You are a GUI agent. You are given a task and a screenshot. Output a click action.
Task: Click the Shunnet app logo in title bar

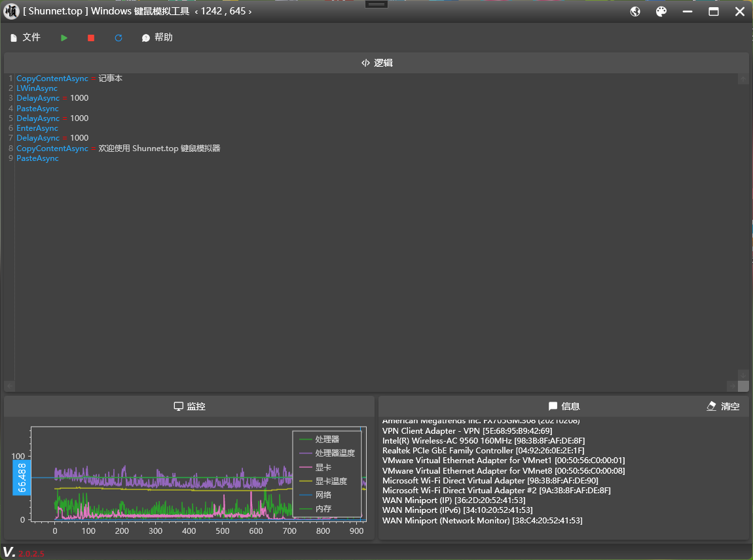pos(11,11)
